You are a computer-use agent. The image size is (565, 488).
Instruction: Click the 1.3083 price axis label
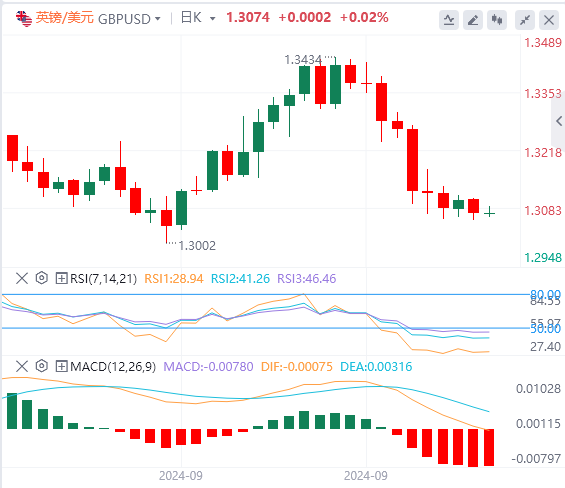pyautogui.click(x=543, y=210)
